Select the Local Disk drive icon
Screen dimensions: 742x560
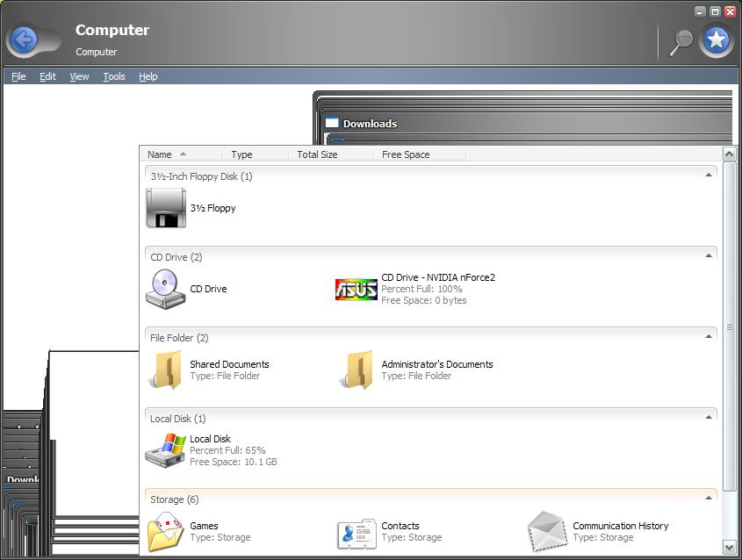point(165,451)
